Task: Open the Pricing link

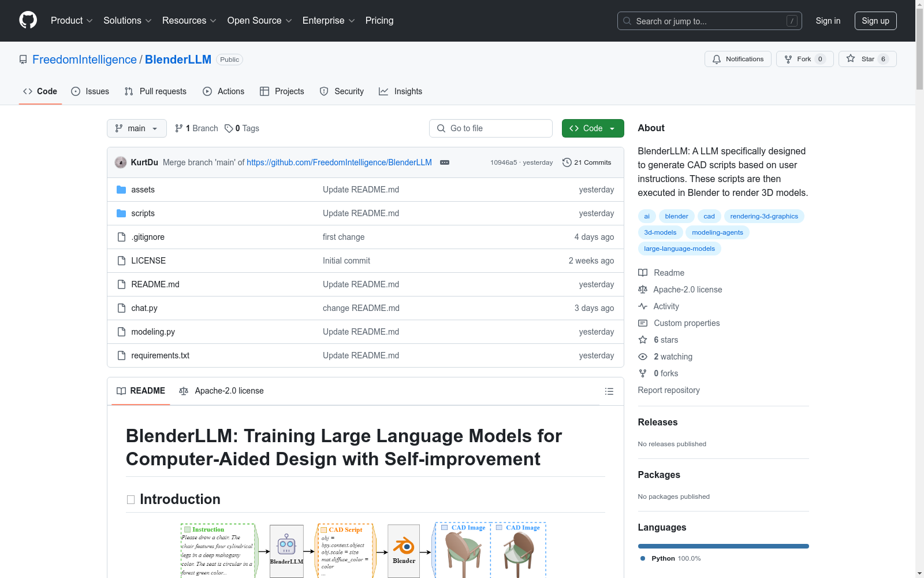Action: pos(379,20)
